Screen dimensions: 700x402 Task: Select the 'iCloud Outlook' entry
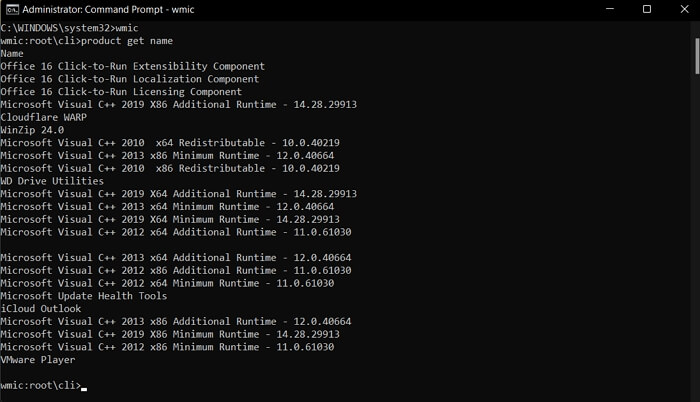click(40, 309)
